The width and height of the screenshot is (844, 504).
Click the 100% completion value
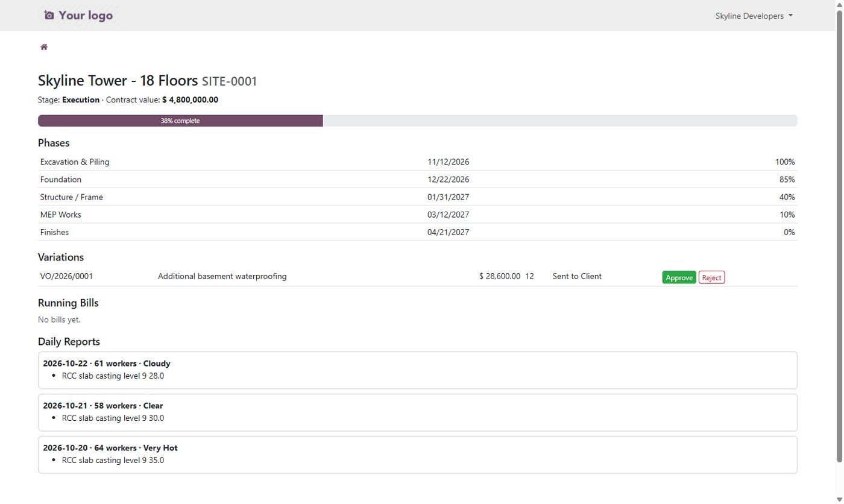tap(785, 162)
